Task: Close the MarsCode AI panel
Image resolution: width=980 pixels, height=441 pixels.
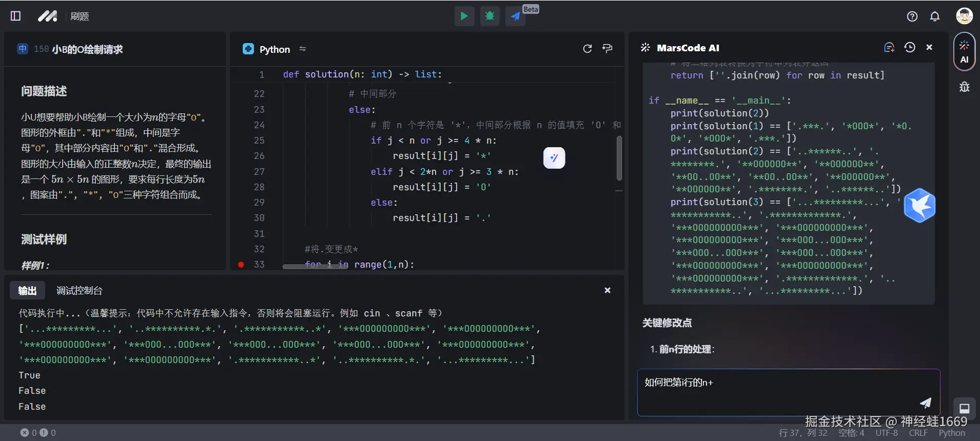Action: click(929, 47)
